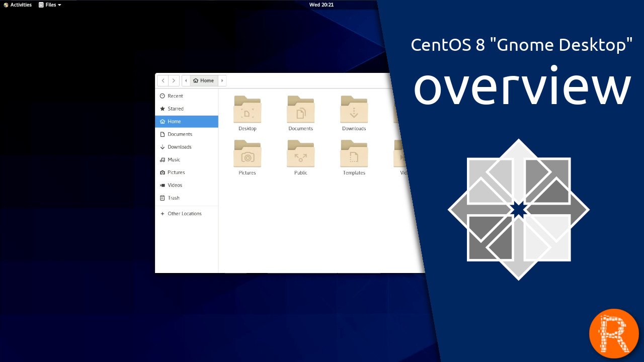The image size is (644, 362).
Task: Select the Documents folder icon
Action: tap(301, 109)
